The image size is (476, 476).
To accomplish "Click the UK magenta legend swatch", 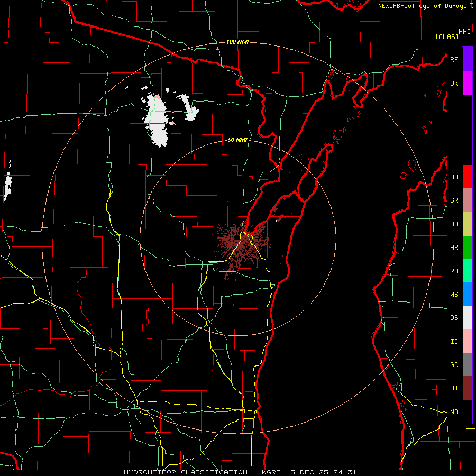I will [467, 83].
